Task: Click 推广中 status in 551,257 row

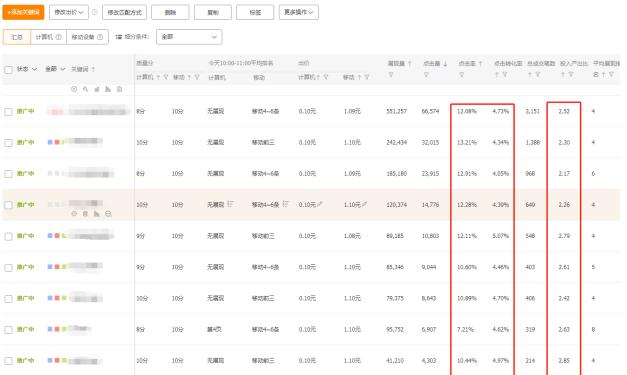Action: coord(26,111)
